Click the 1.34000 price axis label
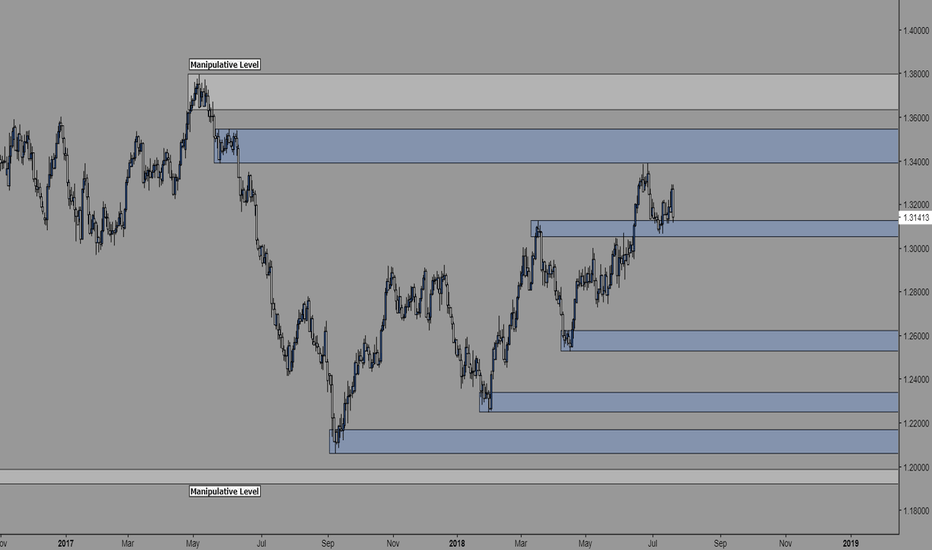Image resolution: width=932 pixels, height=550 pixels. click(x=916, y=162)
